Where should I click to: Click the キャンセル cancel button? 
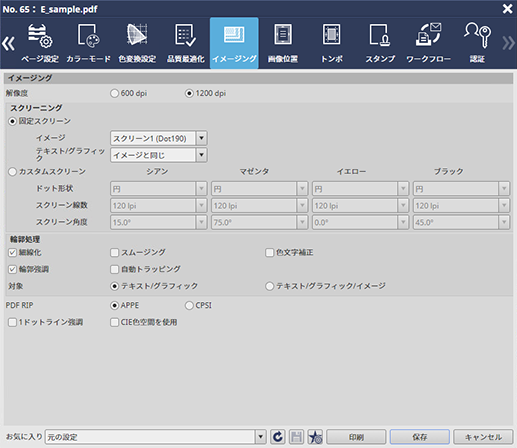483,437
